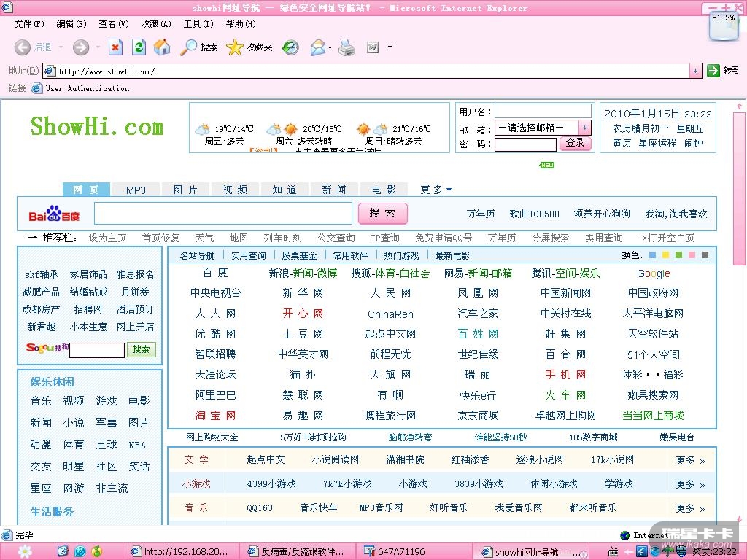Open the Search magnifier toolbar button
Screen dimensions: 747x560
pos(198,47)
